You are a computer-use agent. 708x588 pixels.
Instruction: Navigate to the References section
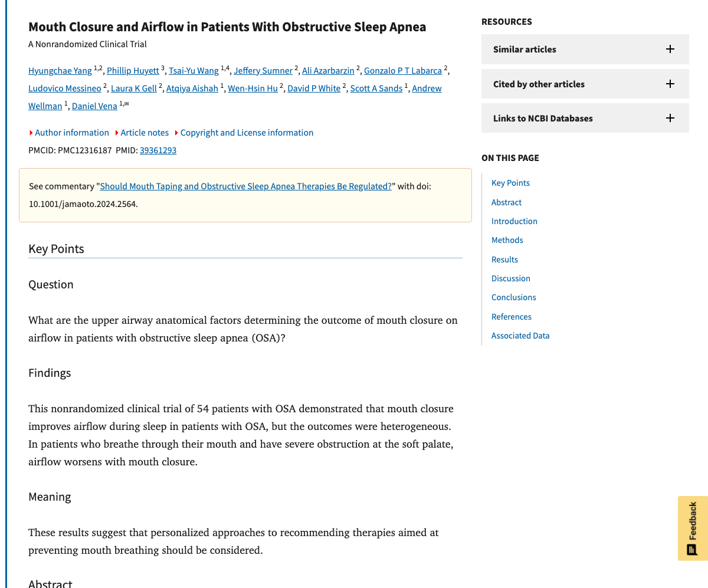(511, 316)
